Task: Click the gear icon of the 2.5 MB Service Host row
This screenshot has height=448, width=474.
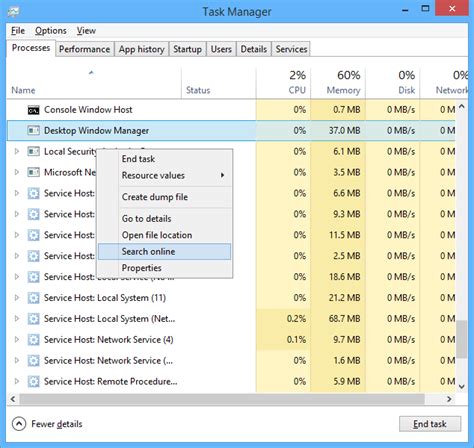Action: coord(33,256)
